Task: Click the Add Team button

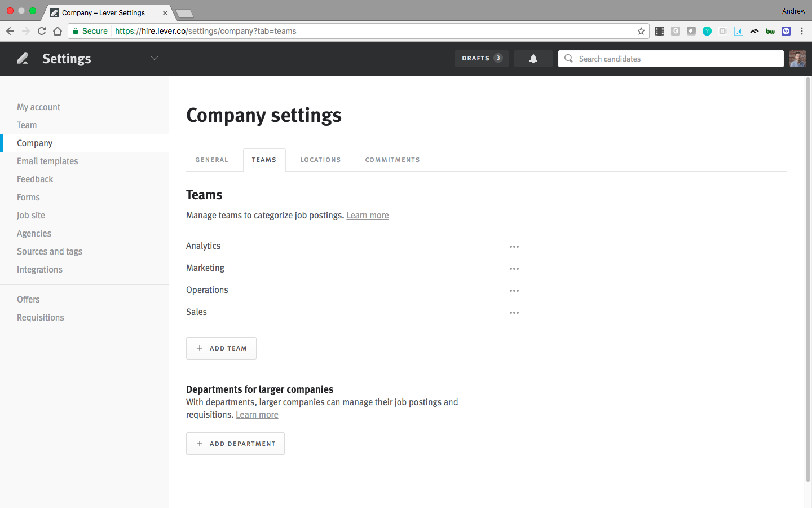Action: coord(221,348)
